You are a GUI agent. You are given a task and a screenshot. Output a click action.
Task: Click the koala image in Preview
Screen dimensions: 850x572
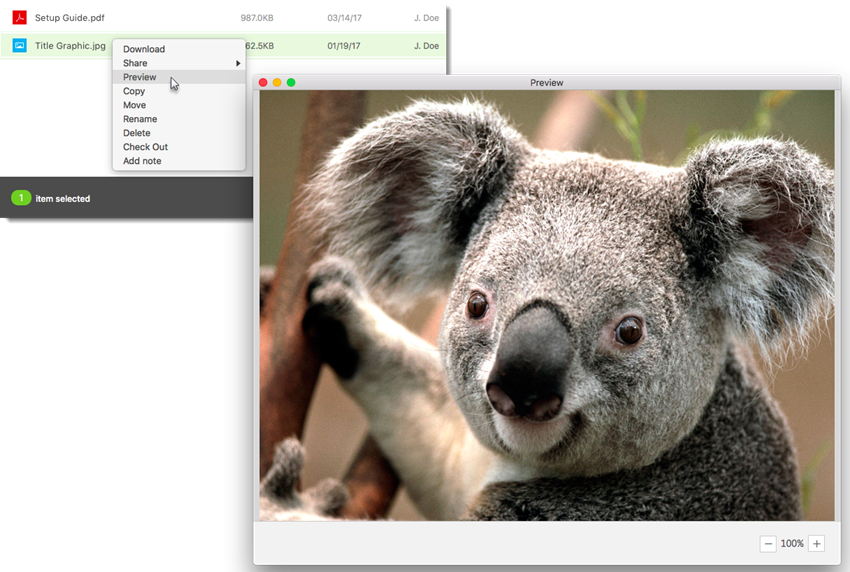[x=546, y=305]
